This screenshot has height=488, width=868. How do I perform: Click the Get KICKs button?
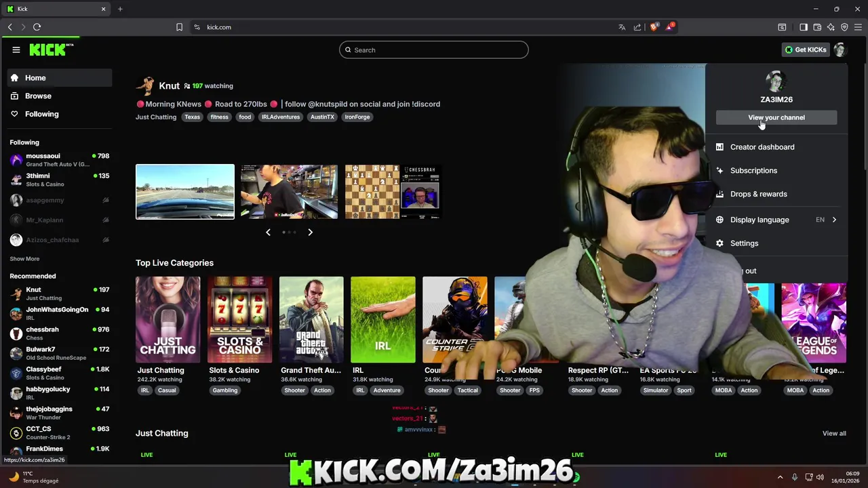tap(805, 49)
